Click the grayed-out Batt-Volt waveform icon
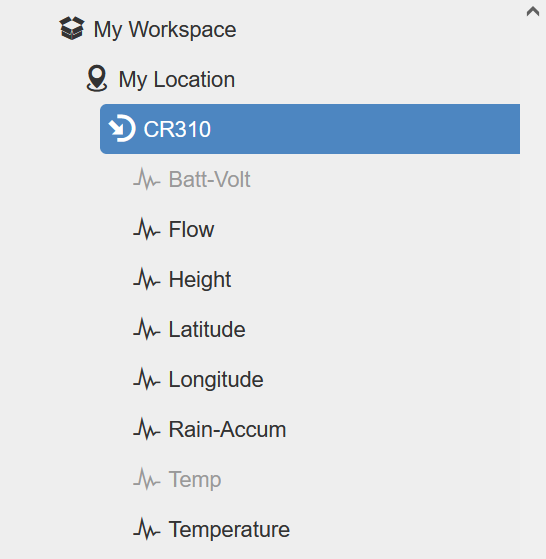This screenshot has width=546, height=559. [x=146, y=179]
